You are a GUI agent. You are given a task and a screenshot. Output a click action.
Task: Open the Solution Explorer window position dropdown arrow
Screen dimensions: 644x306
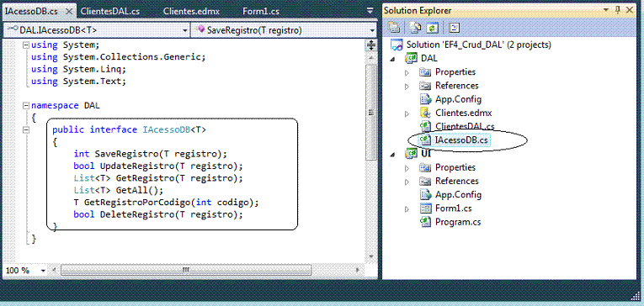(x=607, y=11)
